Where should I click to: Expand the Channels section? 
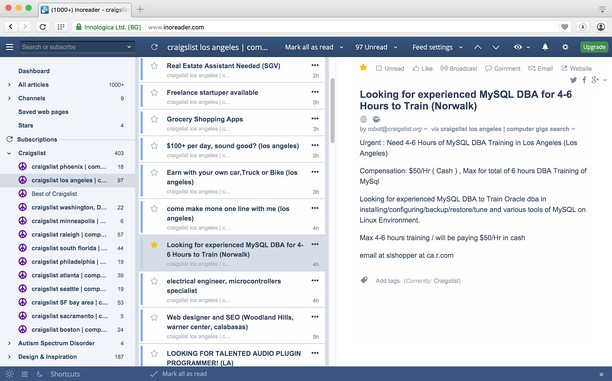pyautogui.click(x=9, y=98)
